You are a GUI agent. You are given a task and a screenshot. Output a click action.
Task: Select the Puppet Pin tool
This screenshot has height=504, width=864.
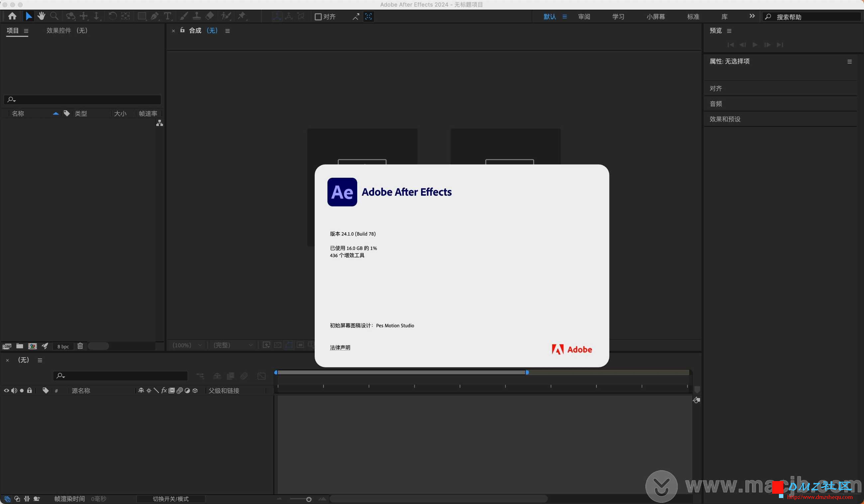click(x=242, y=16)
